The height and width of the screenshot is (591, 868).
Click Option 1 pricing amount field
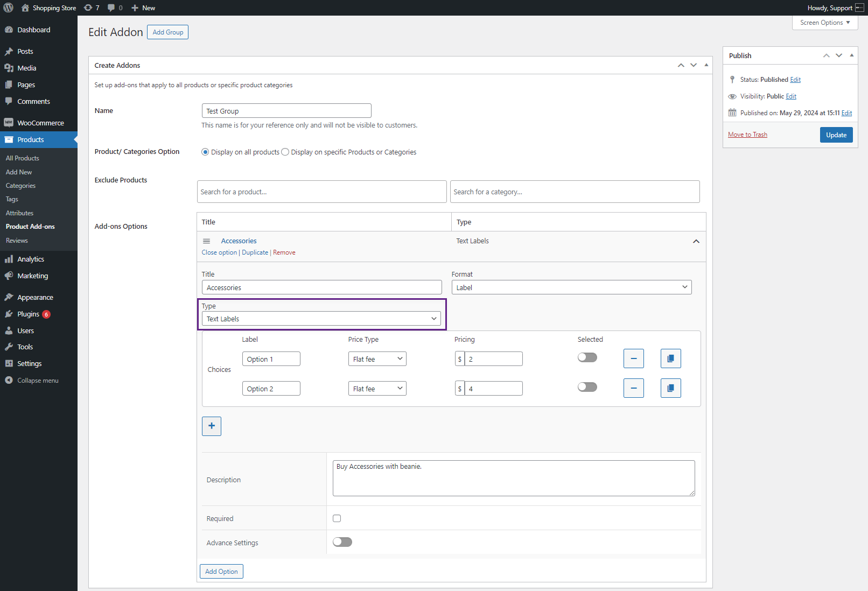coord(493,359)
